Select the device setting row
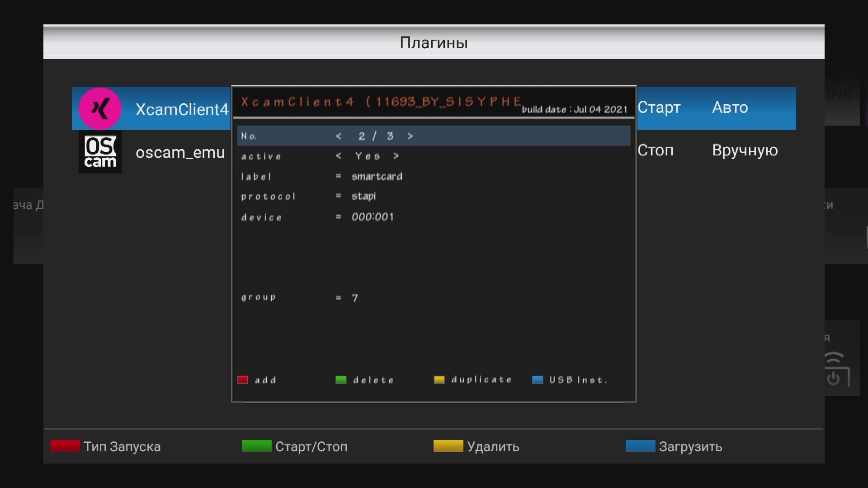This screenshot has height=488, width=868. [x=434, y=217]
